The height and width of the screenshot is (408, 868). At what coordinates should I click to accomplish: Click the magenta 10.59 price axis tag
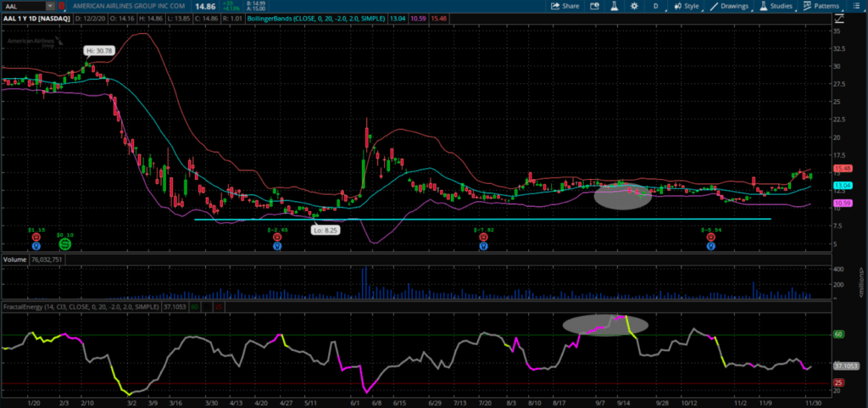[x=842, y=203]
